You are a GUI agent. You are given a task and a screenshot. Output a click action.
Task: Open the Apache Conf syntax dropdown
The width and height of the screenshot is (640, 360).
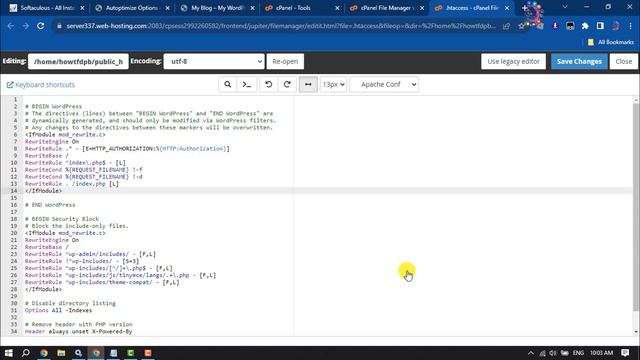(x=384, y=84)
